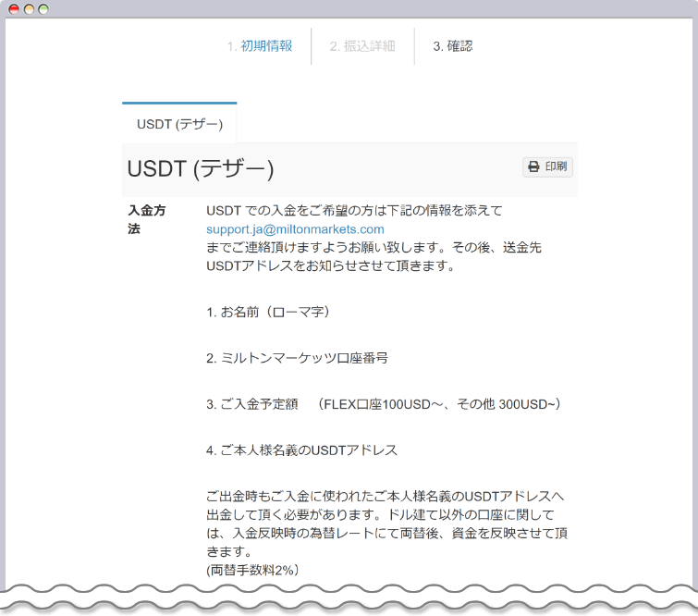This screenshot has height=616, width=698.
Task: Go to step 3 確認
Action: pyautogui.click(x=453, y=46)
